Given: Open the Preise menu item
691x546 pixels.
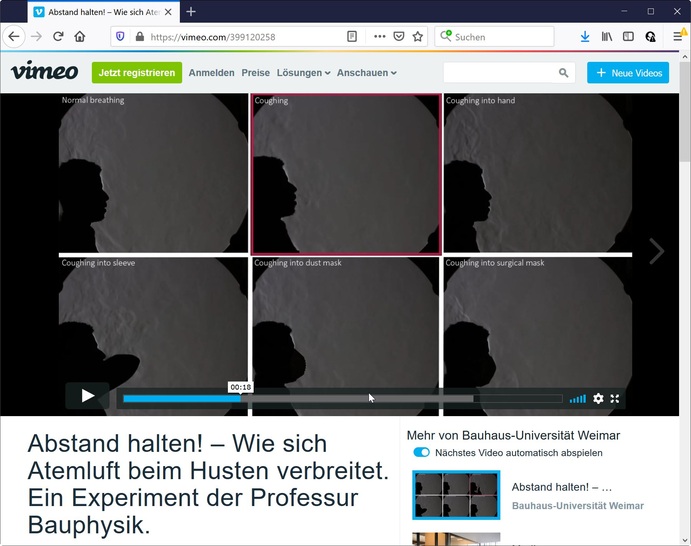Looking at the screenshot, I should click(x=255, y=73).
